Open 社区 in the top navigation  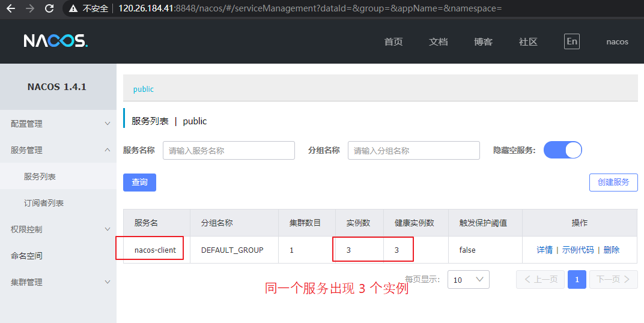tap(528, 42)
